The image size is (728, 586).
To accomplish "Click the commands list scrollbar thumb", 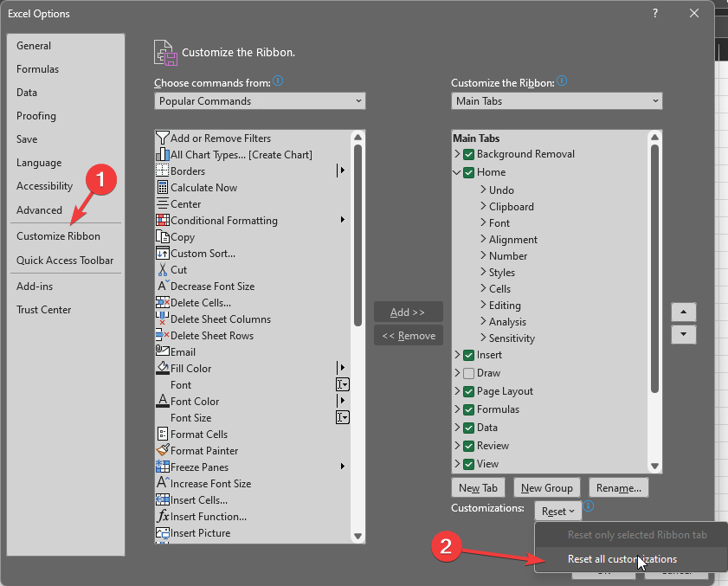I will coord(358,235).
